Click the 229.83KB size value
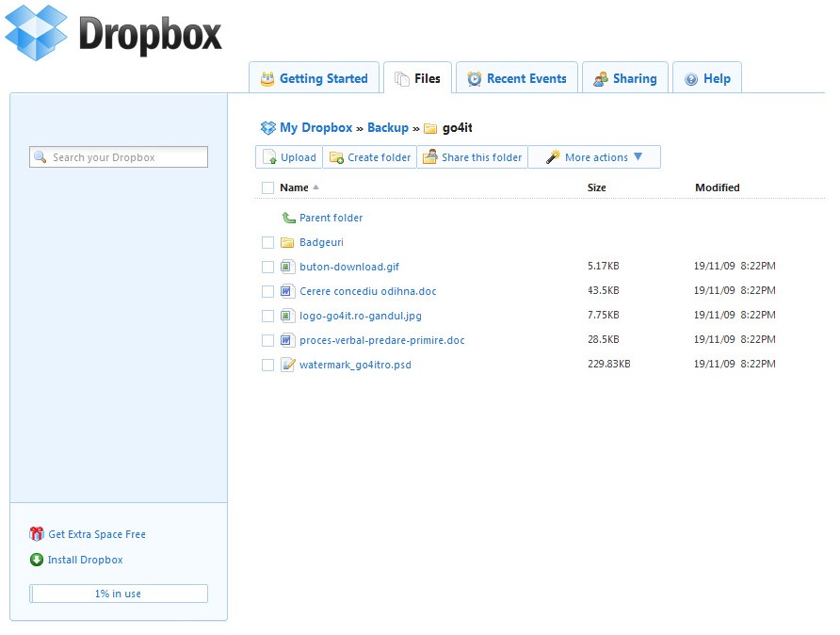The image size is (840, 635). click(x=608, y=364)
